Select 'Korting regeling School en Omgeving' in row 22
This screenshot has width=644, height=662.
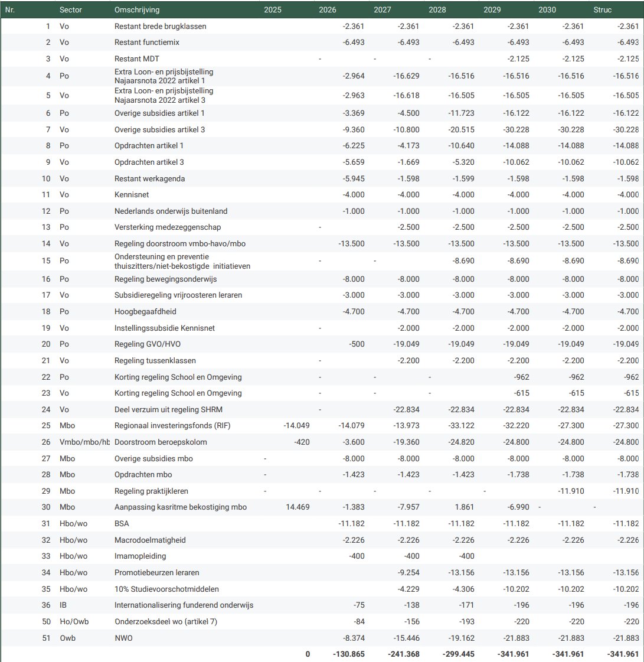coord(178,377)
